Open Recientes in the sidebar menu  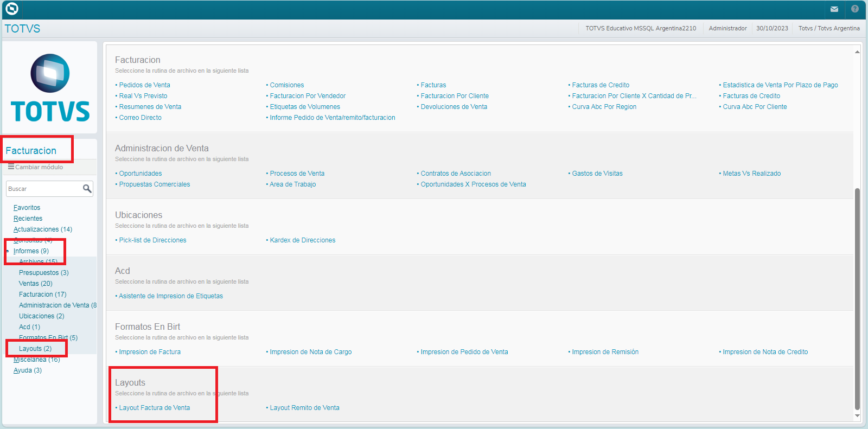click(x=28, y=219)
